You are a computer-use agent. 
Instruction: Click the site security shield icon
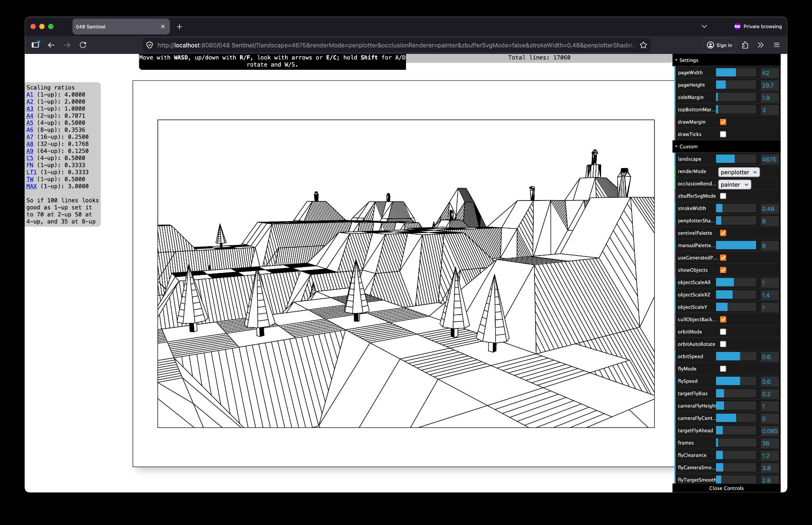tap(149, 45)
